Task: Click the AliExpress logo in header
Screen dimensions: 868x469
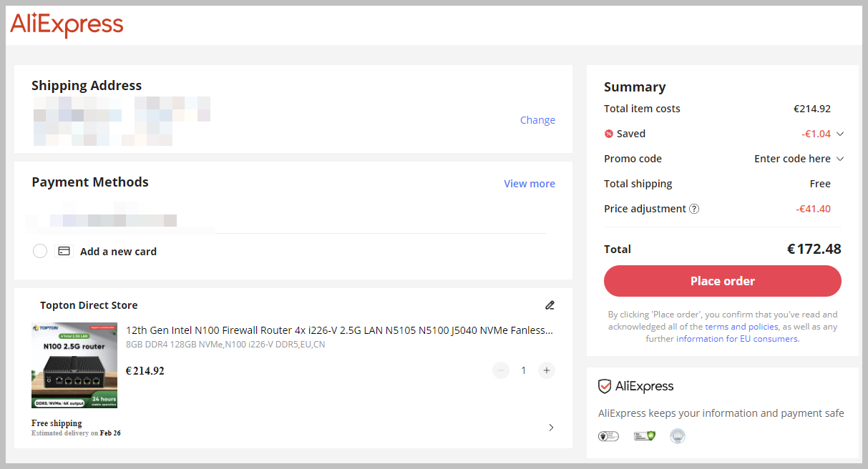Action: (x=67, y=25)
